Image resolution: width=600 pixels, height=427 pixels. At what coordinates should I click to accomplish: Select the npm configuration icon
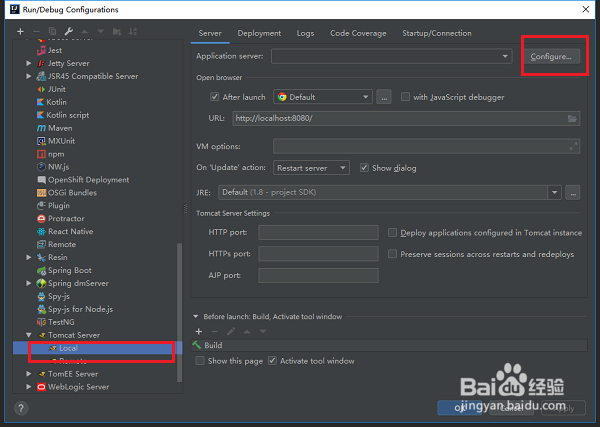point(41,154)
